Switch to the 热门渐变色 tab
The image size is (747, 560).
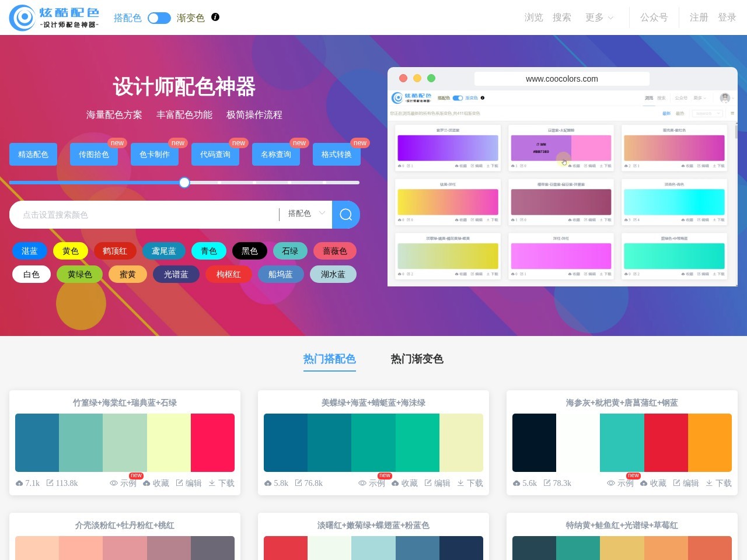pyautogui.click(x=417, y=359)
